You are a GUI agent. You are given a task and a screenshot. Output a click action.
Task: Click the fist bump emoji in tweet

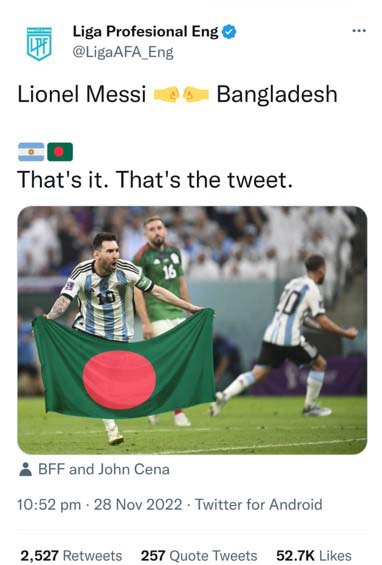[x=181, y=95]
